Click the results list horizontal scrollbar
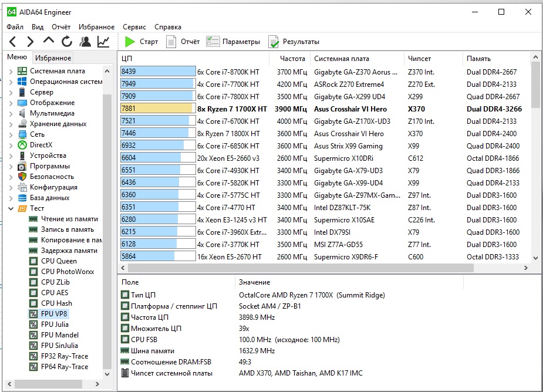543x392 pixels. [x=301, y=268]
